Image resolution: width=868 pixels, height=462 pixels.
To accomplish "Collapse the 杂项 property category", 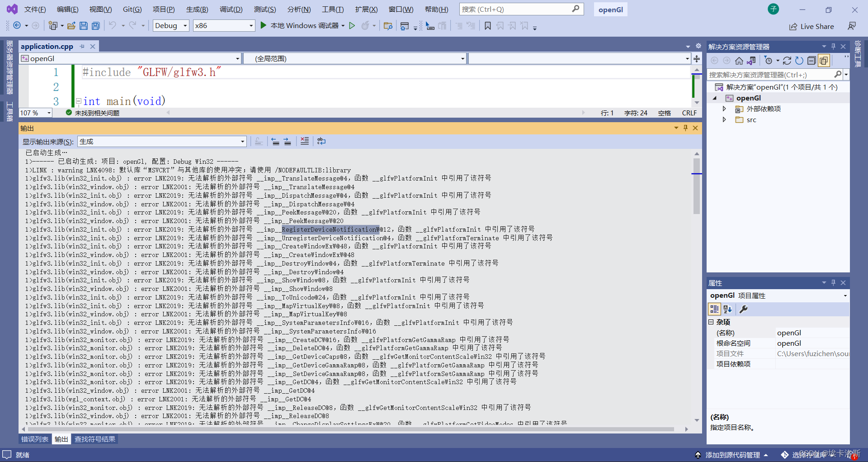I will click(711, 322).
